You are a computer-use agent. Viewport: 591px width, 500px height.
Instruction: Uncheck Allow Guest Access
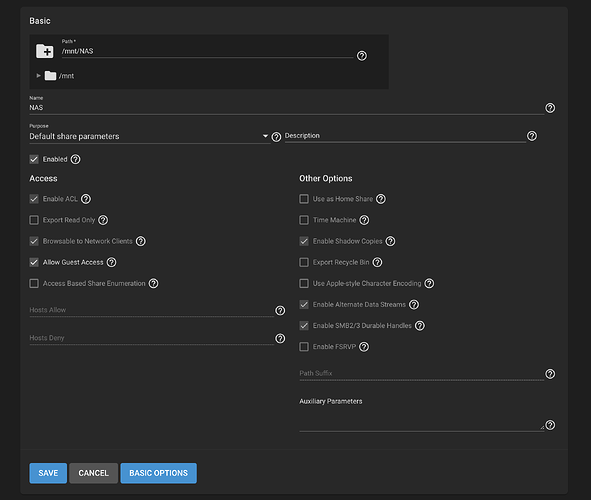34,262
